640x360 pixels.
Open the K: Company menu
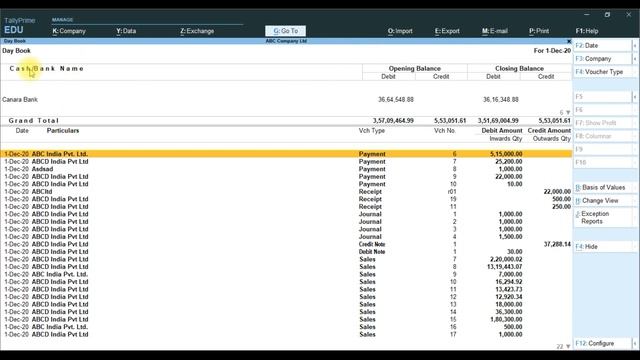69,31
